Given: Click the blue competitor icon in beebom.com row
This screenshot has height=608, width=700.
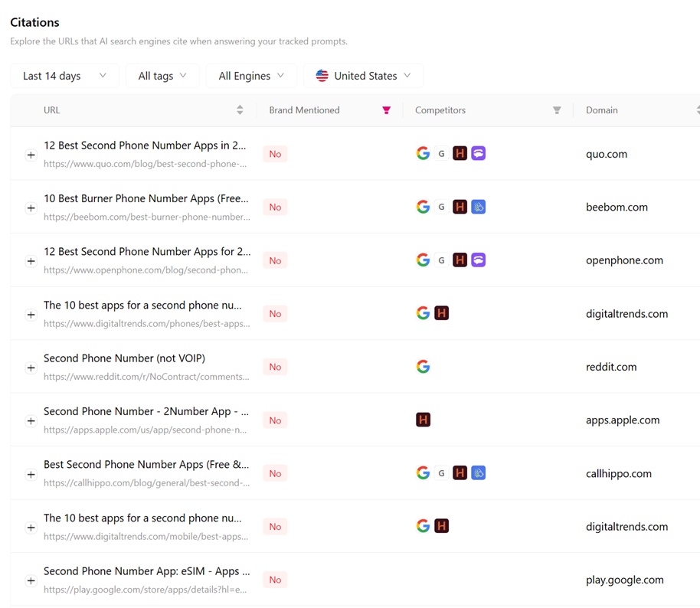Looking at the screenshot, I should click(478, 207).
